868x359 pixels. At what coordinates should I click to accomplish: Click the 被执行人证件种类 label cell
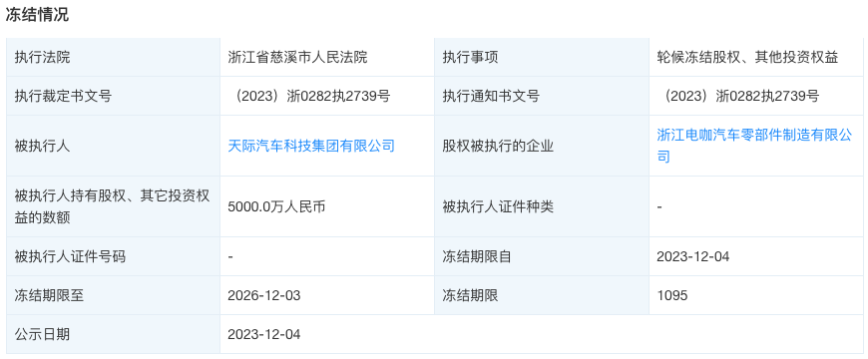[x=542, y=206]
